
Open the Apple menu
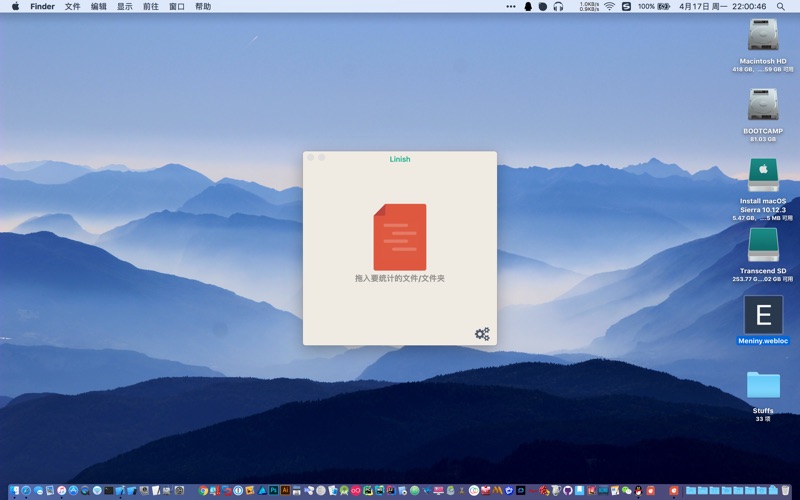coord(15,6)
